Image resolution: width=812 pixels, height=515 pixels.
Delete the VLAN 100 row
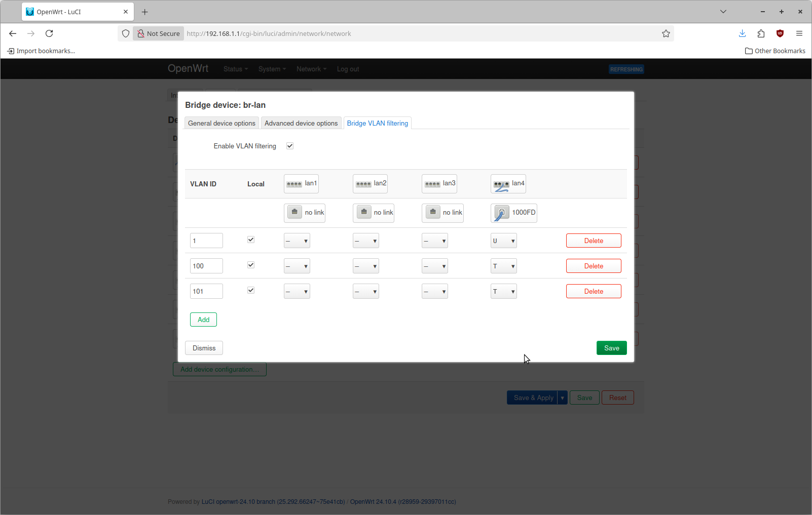593,266
